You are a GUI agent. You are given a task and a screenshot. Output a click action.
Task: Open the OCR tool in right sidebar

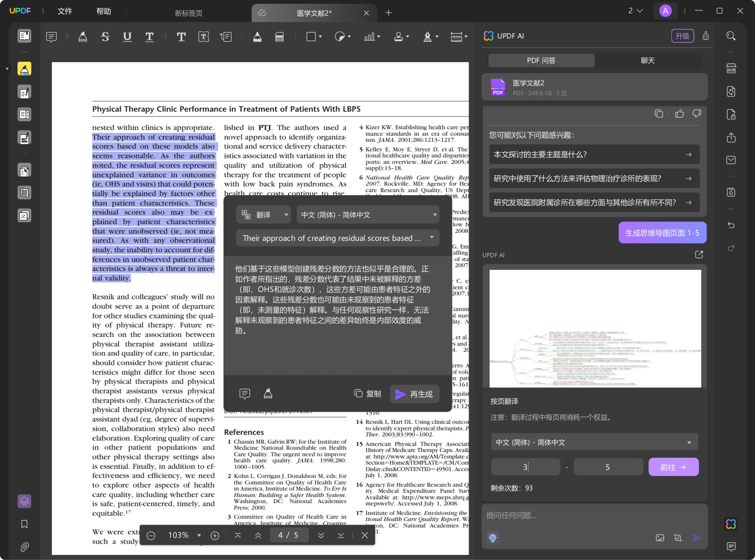(x=731, y=68)
